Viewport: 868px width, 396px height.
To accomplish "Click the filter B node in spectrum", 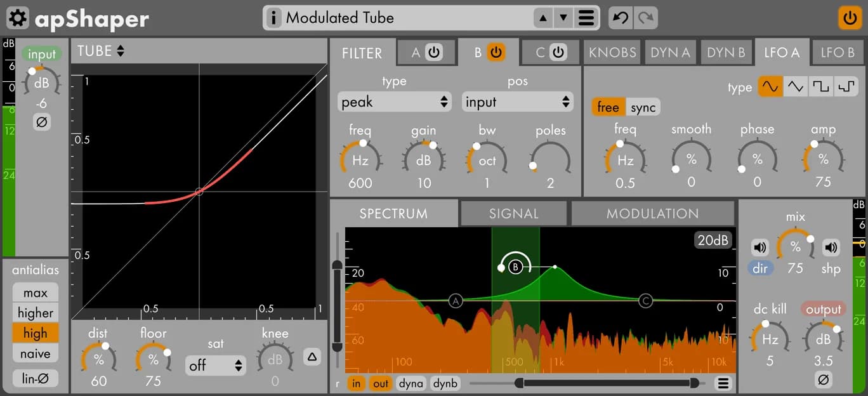I will click(515, 267).
